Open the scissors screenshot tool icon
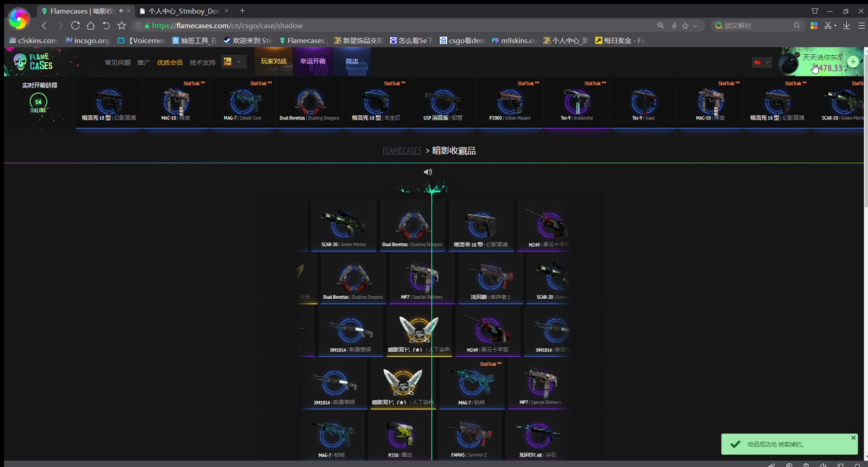This screenshot has height=467, width=868. [x=828, y=26]
